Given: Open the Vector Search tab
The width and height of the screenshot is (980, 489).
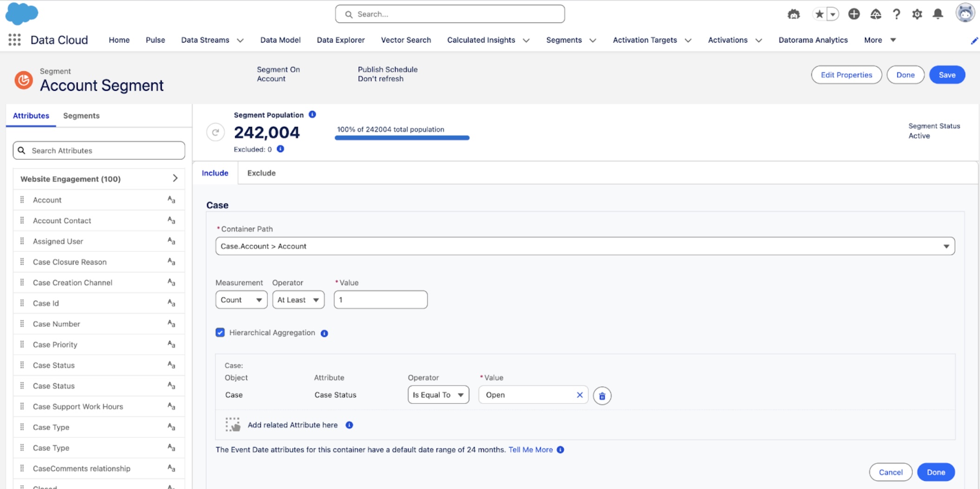Looking at the screenshot, I should click(x=406, y=40).
